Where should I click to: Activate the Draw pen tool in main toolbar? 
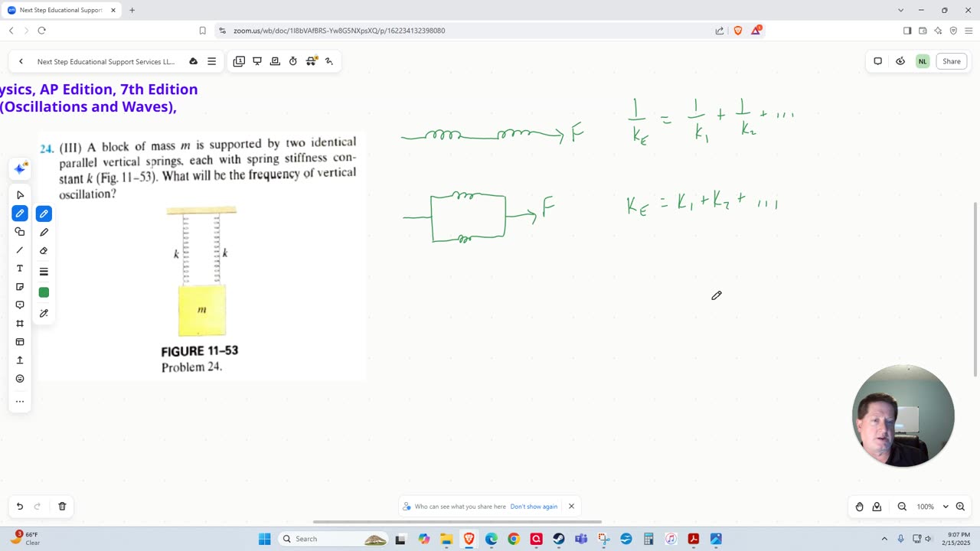pos(20,214)
